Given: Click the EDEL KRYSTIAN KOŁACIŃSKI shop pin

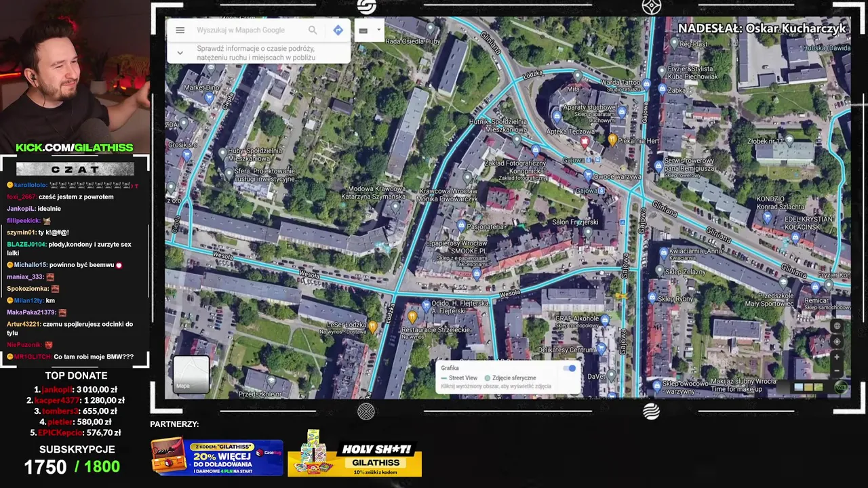Looking at the screenshot, I should (x=796, y=239).
